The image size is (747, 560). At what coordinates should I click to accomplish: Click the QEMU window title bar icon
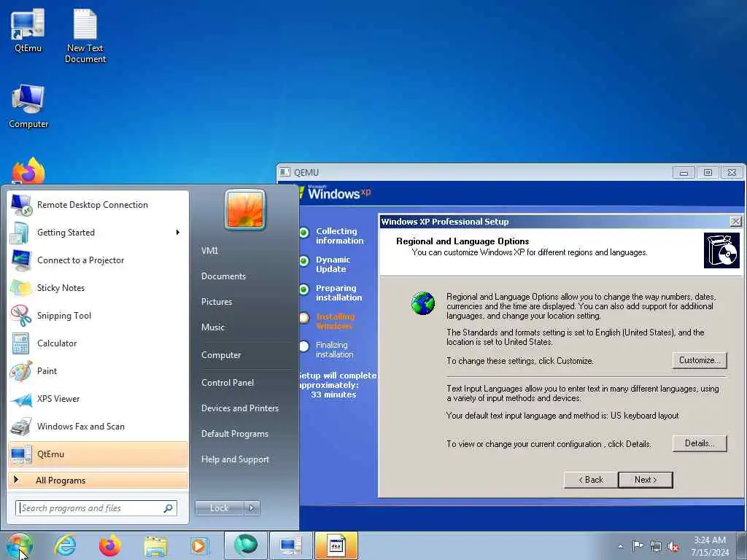tap(285, 172)
